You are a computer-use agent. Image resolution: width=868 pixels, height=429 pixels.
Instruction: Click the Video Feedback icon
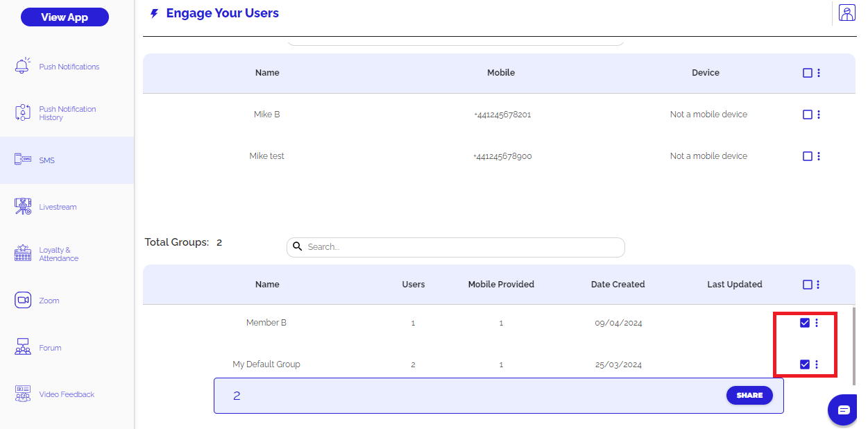(x=23, y=394)
